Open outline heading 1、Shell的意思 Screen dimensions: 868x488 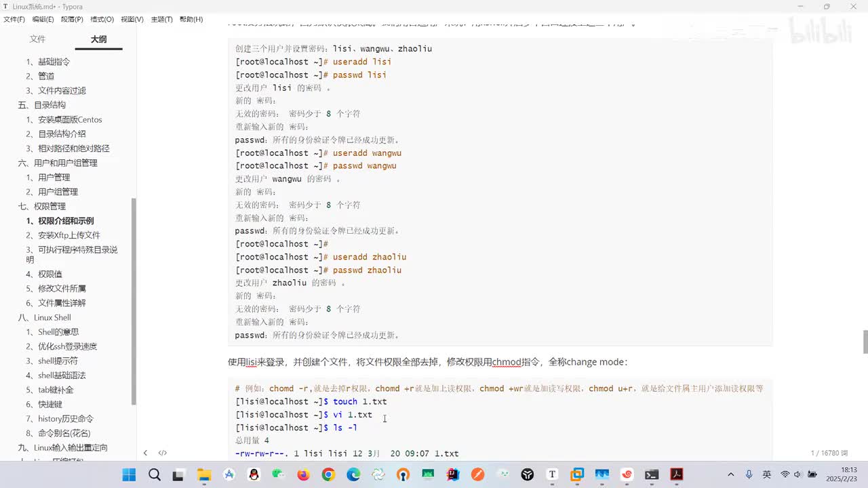tap(52, 332)
